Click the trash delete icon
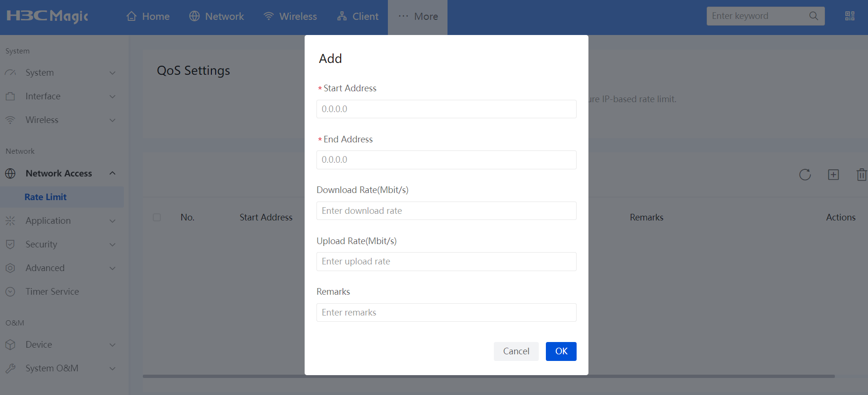Image resolution: width=868 pixels, height=395 pixels. [x=861, y=175]
